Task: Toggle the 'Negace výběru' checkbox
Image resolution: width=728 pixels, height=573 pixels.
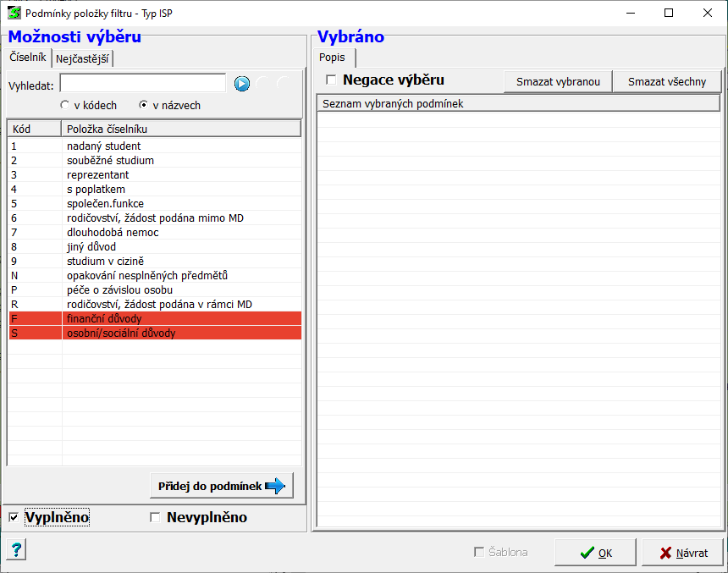Action: click(x=331, y=80)
